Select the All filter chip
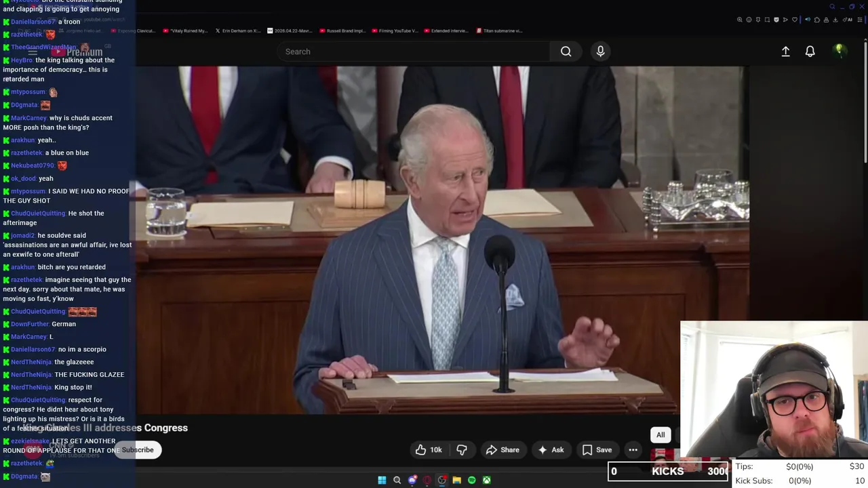This screenshot has width=868, height=488. [660, 435]
